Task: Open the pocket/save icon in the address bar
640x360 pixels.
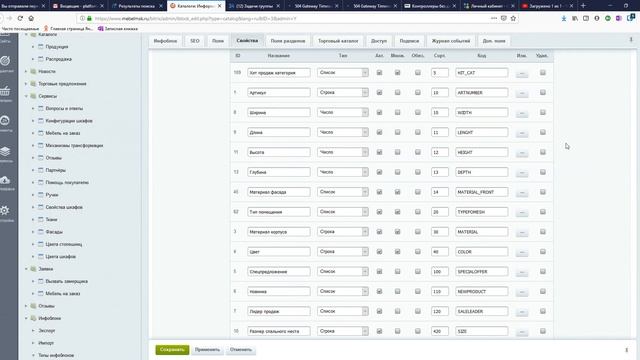Action: [504, 18]
